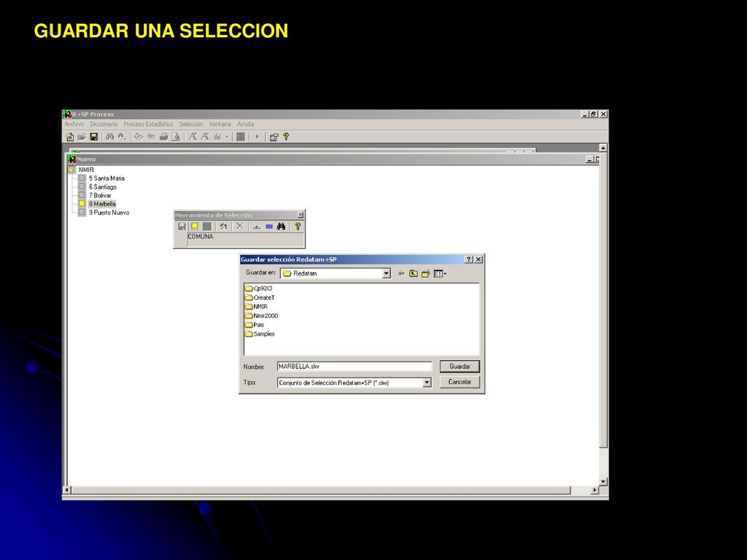The height and width of the screenshot is (560, 747).
Task: Expand the Guardar en folder dropdown
Action: [387, 273]
